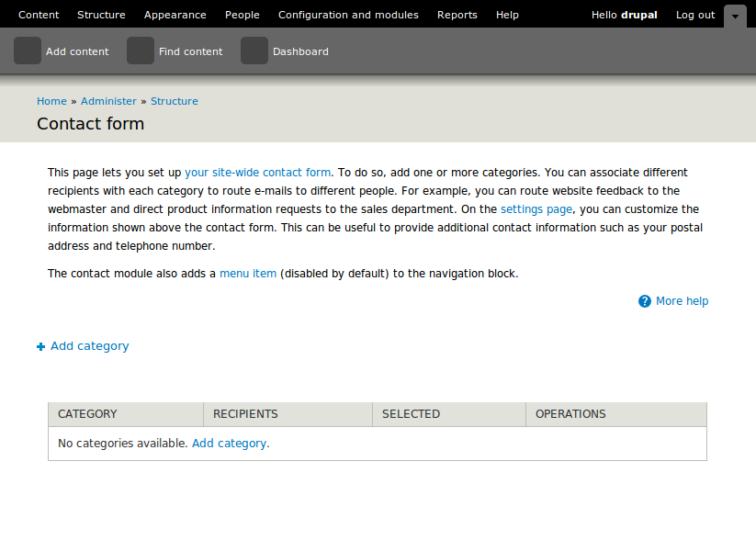Click the Add content shortcut icon
Viewport: 756px width, 540px height.
click(28, 51)
